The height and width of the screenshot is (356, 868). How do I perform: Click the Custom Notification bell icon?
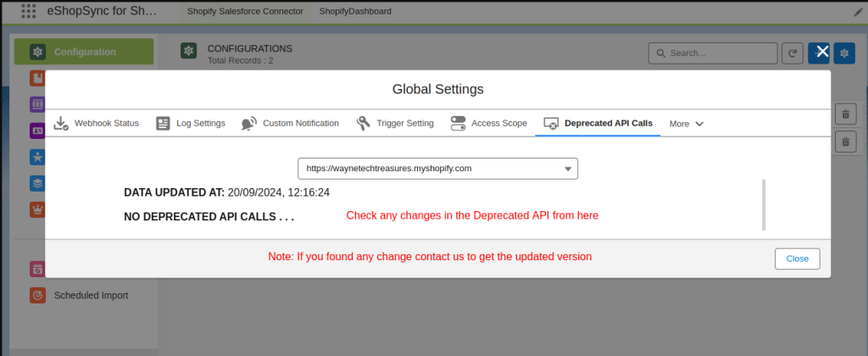(248, 124)
